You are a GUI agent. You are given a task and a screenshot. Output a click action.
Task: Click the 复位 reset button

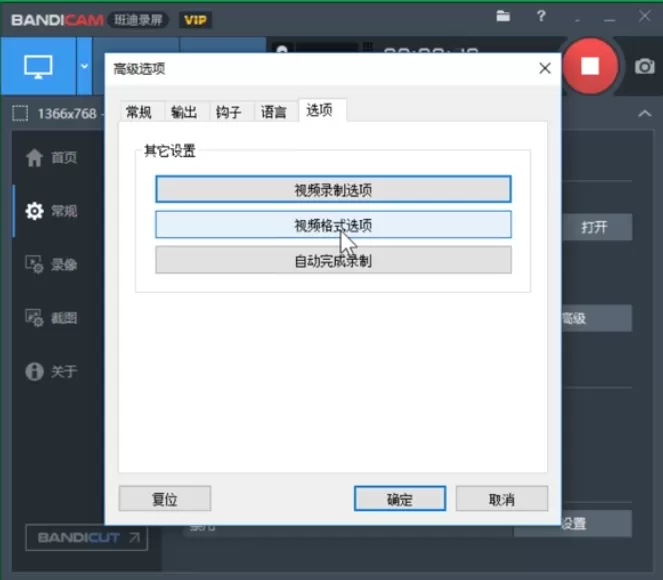[x=165, y=499]
